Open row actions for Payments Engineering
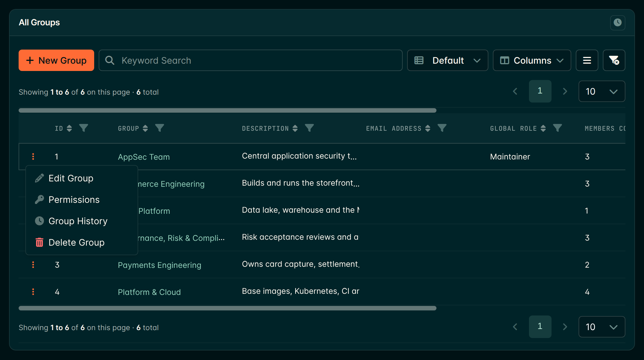The height and width of the screenshot is (360, 644). coord(33,265)
